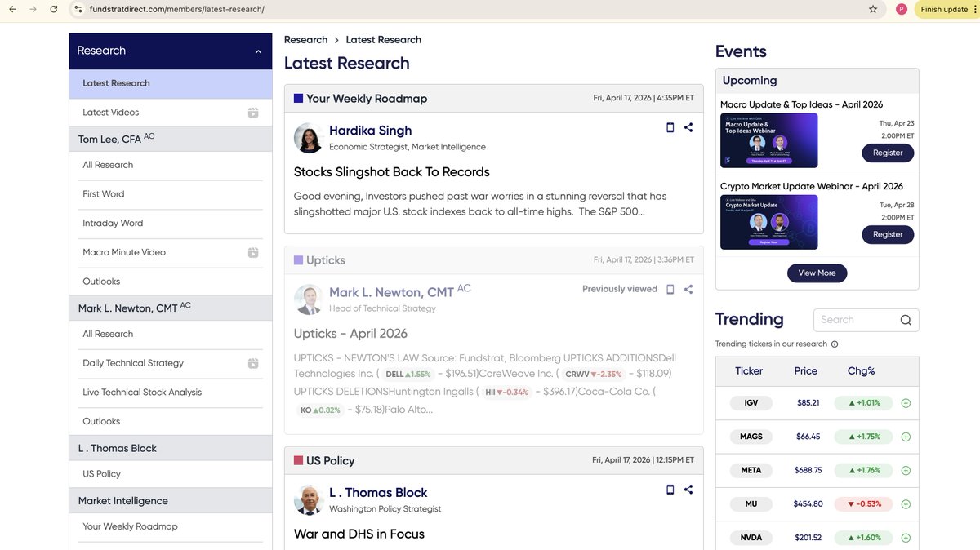
Task: Select Latest Videos in sidebar
Action: coord(111,113)
